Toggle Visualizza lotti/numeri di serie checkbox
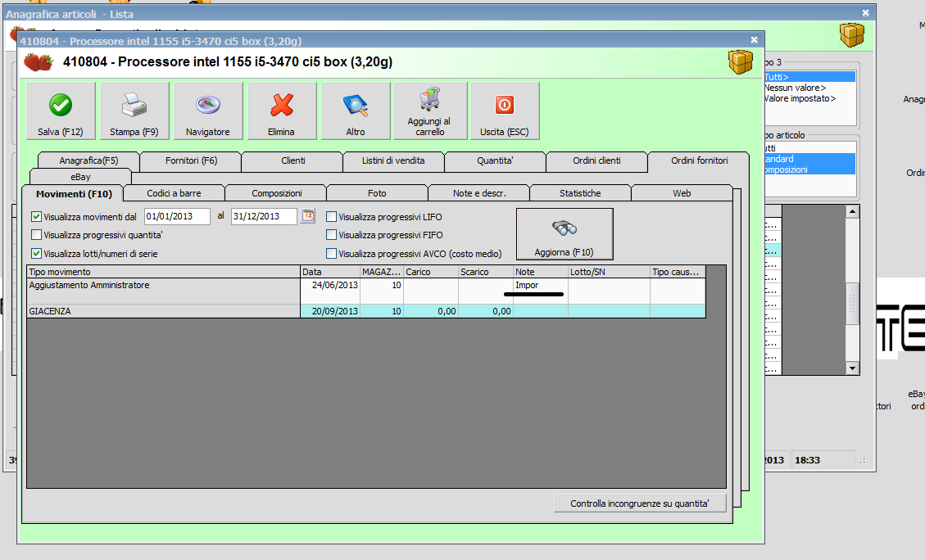925x560 pixels. click(37, 254)
